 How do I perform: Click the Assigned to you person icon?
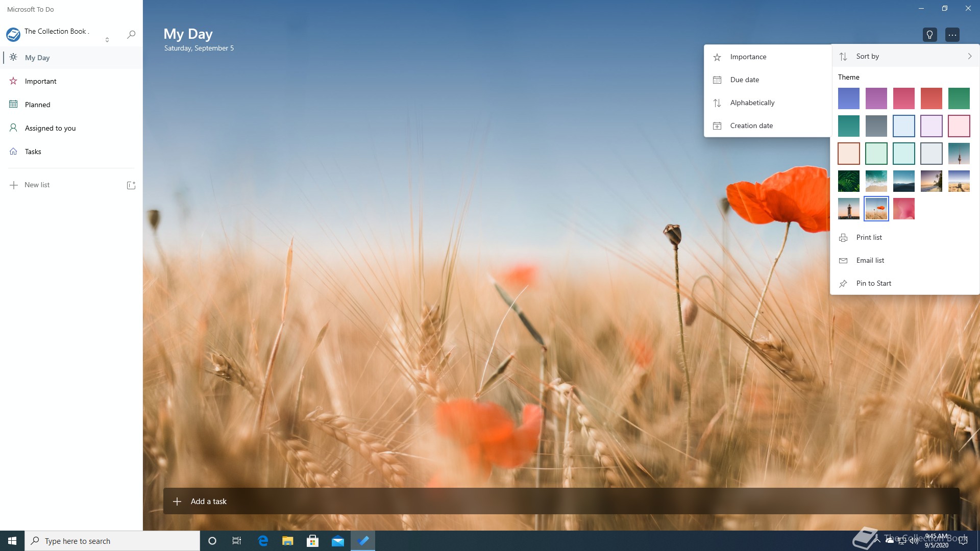point(13,128)
